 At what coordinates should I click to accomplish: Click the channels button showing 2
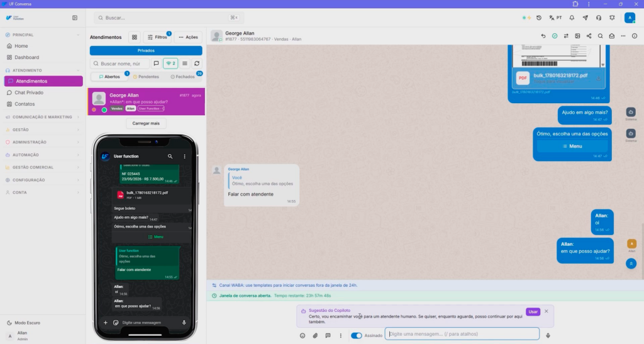(170, 64)
